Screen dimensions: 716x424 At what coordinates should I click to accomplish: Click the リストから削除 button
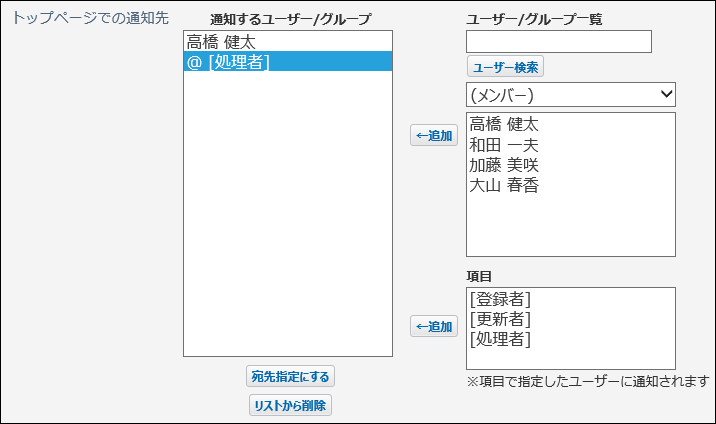pos(290,405)
